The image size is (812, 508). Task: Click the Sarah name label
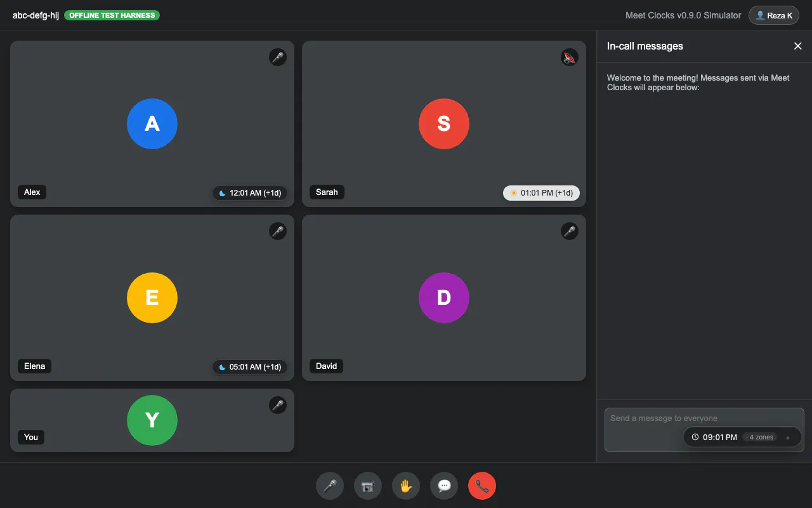point(327,192)
